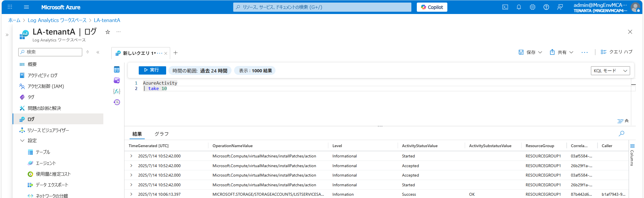Open the 保存 dropdown
The width and height of the screenshot is (644, 198).
coord(530,52)
